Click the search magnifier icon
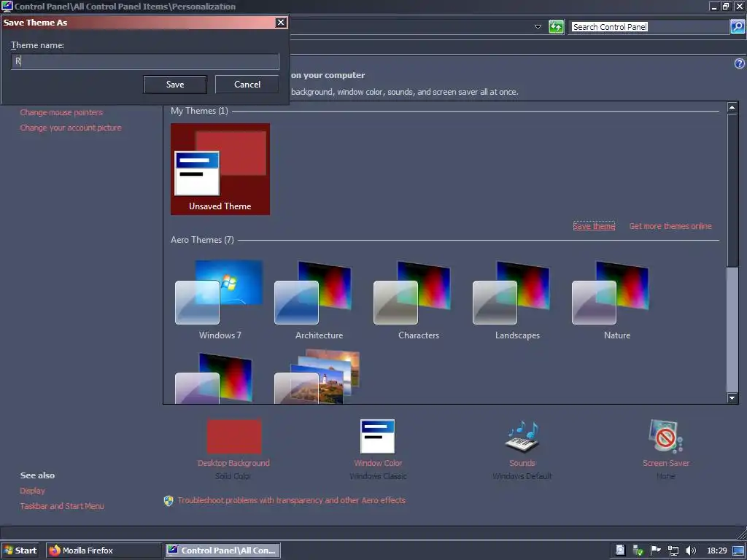This screenshot has height=560, width=747. (738, 27)
